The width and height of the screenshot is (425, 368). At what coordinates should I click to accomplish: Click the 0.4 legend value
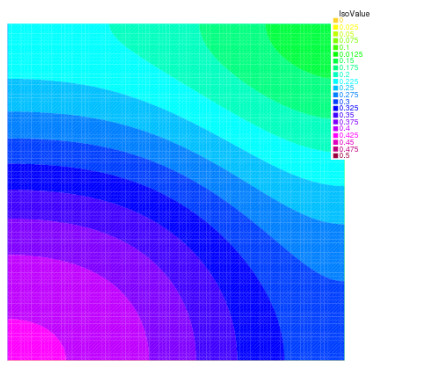(344, 129)
